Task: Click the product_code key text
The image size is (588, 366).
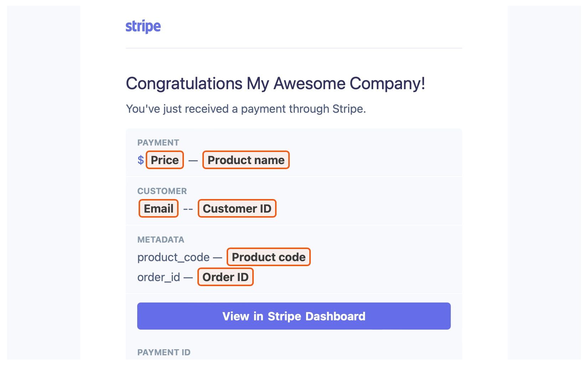Action: (174, 257)
